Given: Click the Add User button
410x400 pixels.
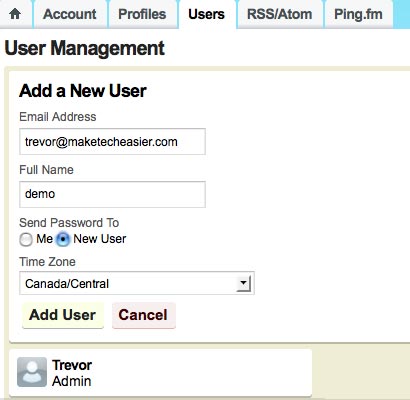Looking at the screenshot, I should 63,315.
